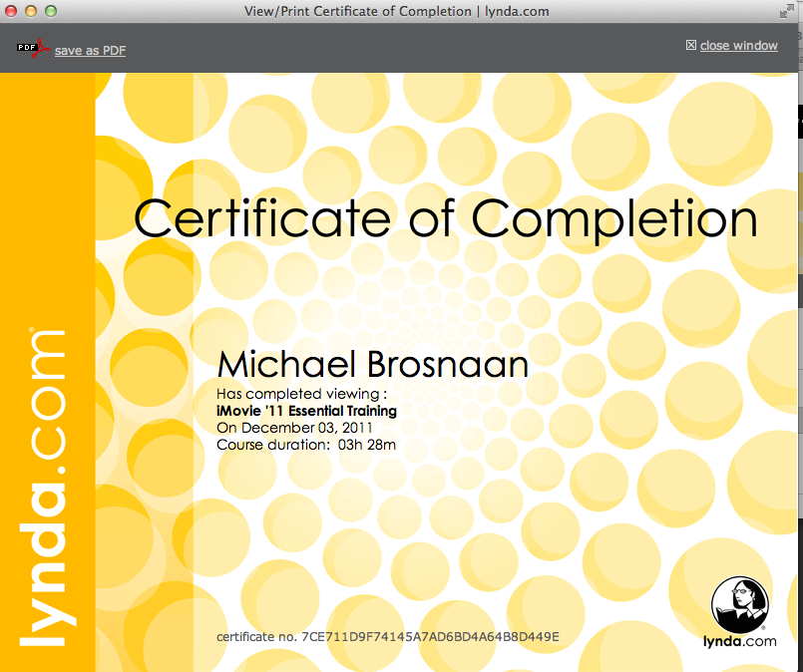Click the lynda.com wordmark under the portrait logo

739,642
